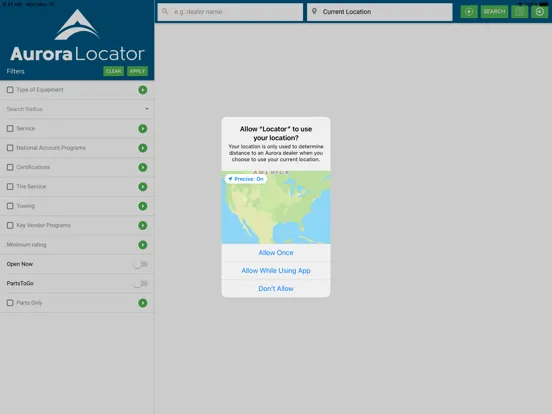Expand Minimum rating green arrow
The height and width of the screenshot is (414, 552).
point(143,245)
